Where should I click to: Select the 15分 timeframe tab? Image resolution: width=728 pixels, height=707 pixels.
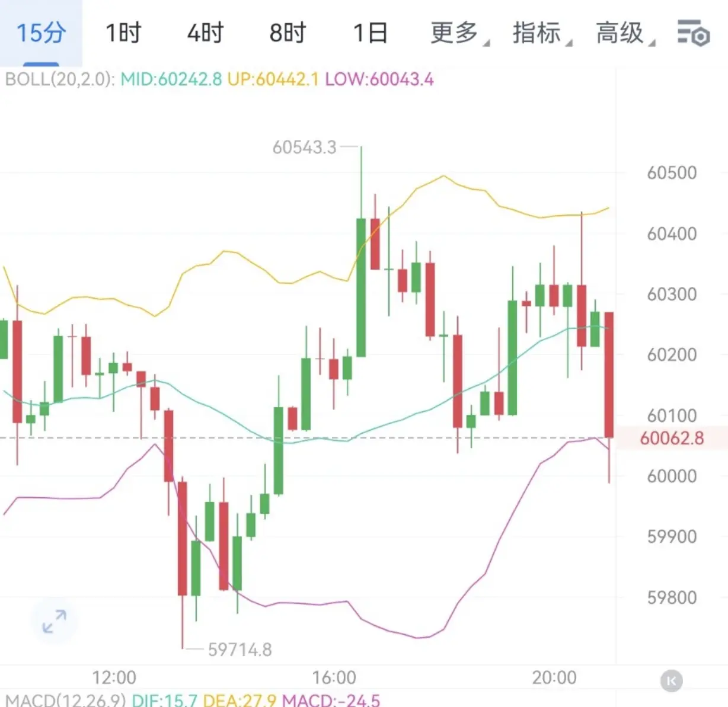tap(41, 33)
